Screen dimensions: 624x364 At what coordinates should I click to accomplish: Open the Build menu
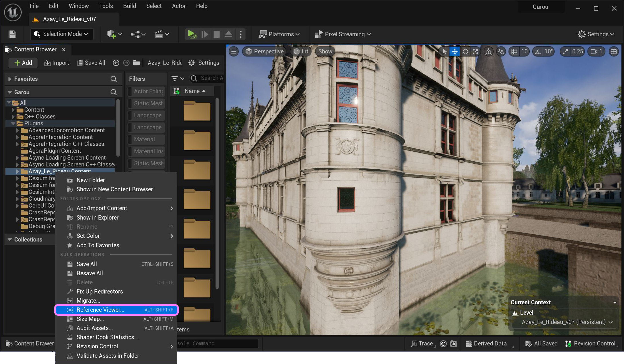(x=129, y=6)
